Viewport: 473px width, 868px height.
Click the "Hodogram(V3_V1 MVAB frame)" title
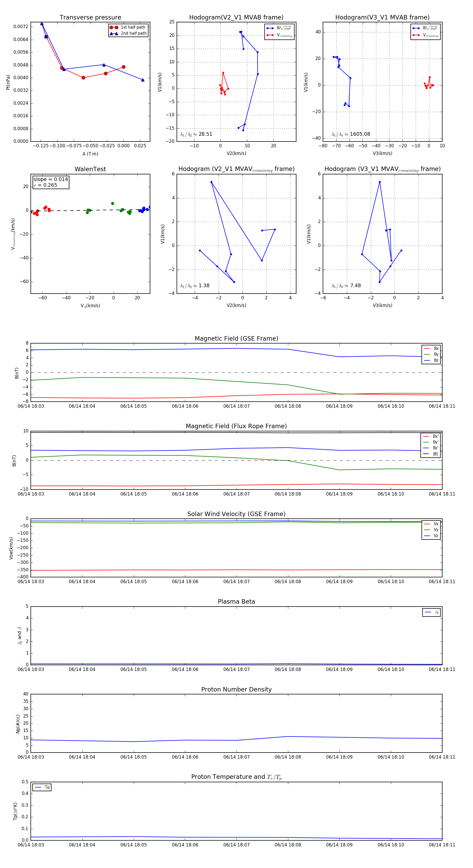[x=382, y=18]
